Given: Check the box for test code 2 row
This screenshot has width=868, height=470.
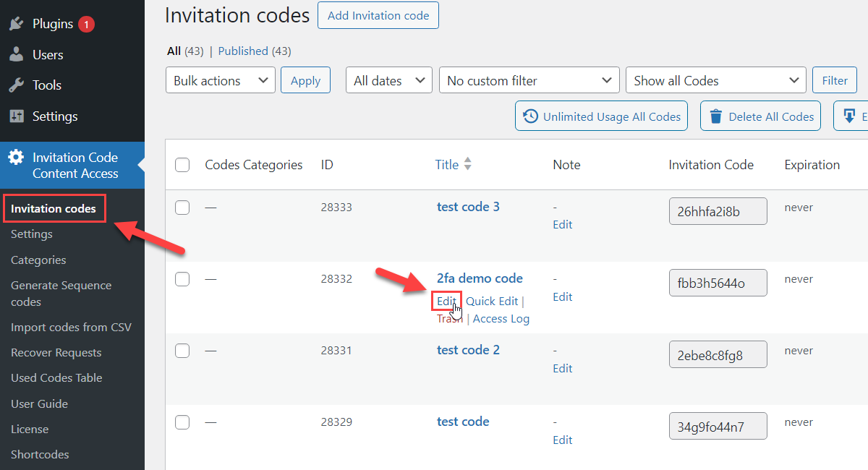Looking at the screenshot, I should click(182, 351).
